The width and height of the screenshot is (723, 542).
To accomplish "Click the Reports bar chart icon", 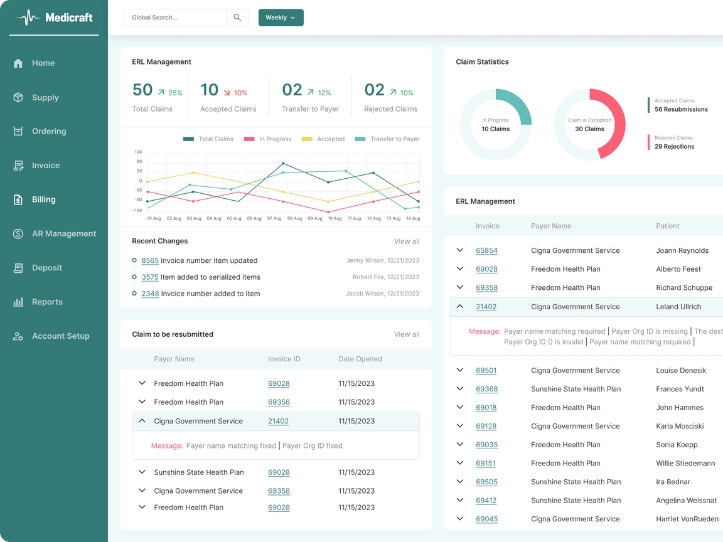I will [18, 302].
